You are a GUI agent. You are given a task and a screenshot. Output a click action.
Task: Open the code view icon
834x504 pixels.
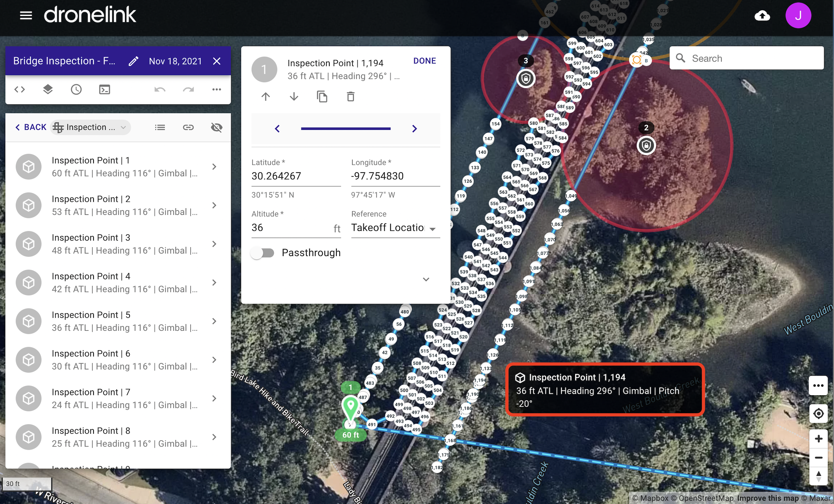click(19, 89)
